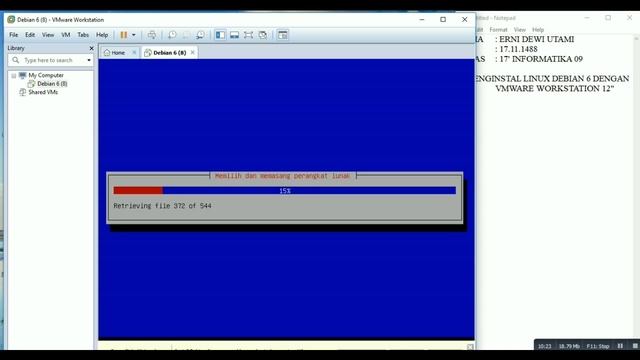The height and width of the screenshot is (360, 640).
Task: Click the installer dialog title 'Memilih dan memasang perangkat lunak'
Action: (282, 176)
